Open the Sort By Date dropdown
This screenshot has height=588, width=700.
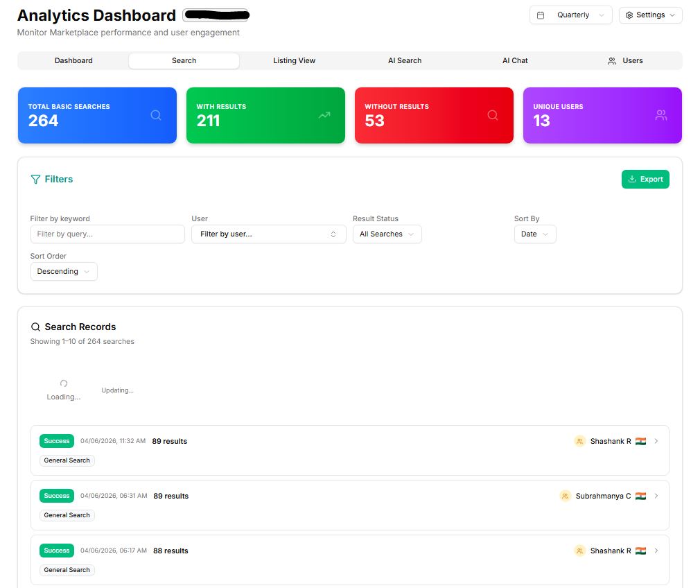[x=534, y=234]
